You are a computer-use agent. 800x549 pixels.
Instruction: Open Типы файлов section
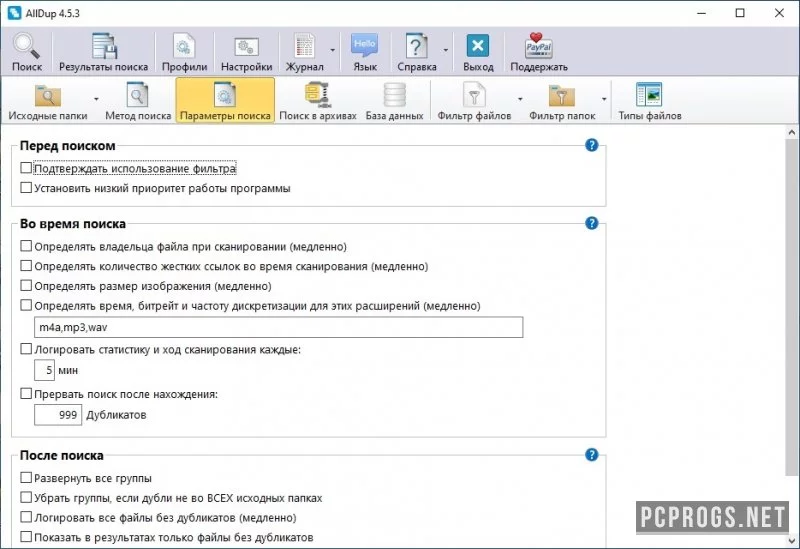[649, 101]
